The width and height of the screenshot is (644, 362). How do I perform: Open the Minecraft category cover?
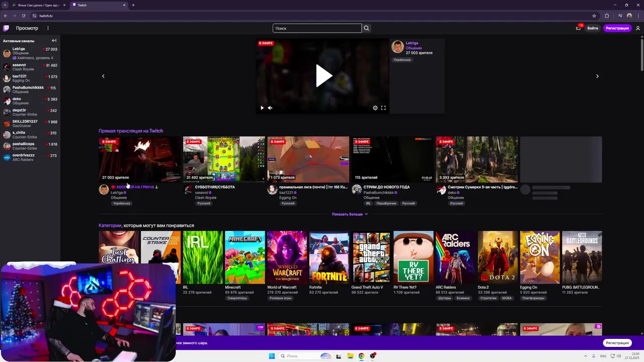245,257
